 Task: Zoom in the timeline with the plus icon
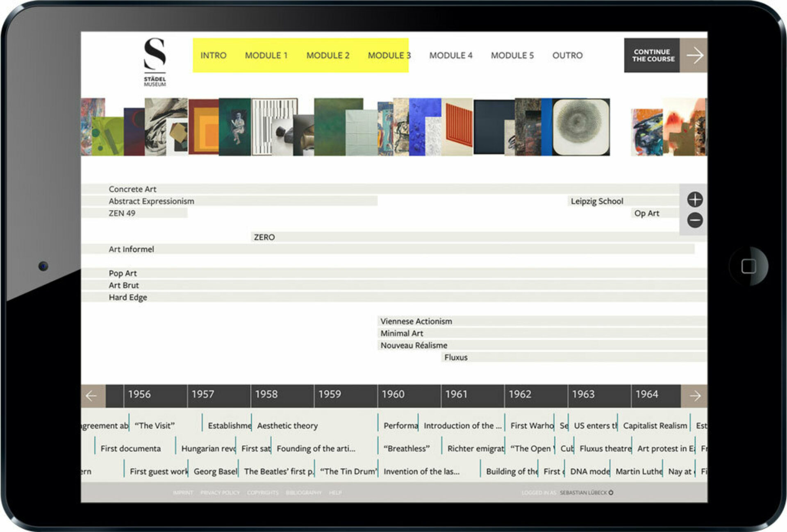[x=695, y=200]
